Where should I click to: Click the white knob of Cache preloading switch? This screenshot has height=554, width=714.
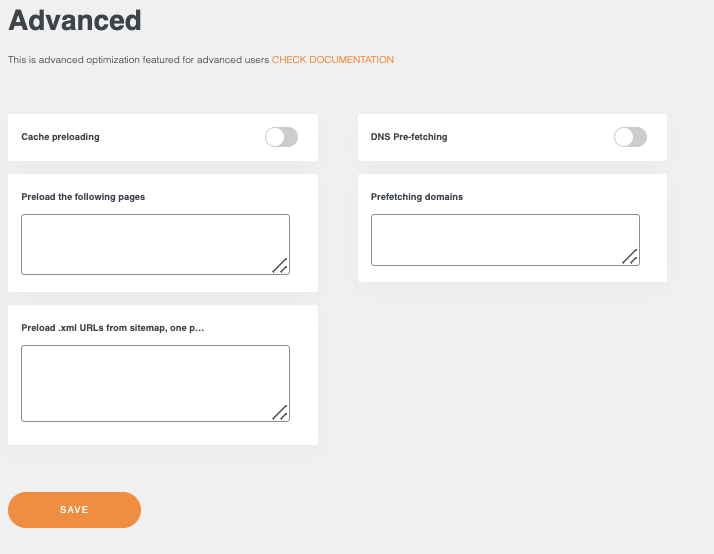point(274,137)
